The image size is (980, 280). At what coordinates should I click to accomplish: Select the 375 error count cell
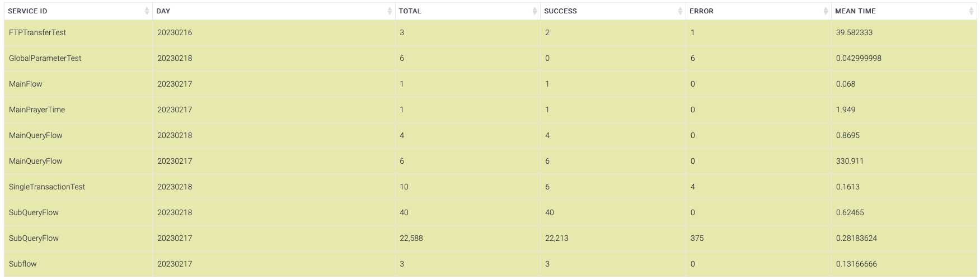pos(697,238)
